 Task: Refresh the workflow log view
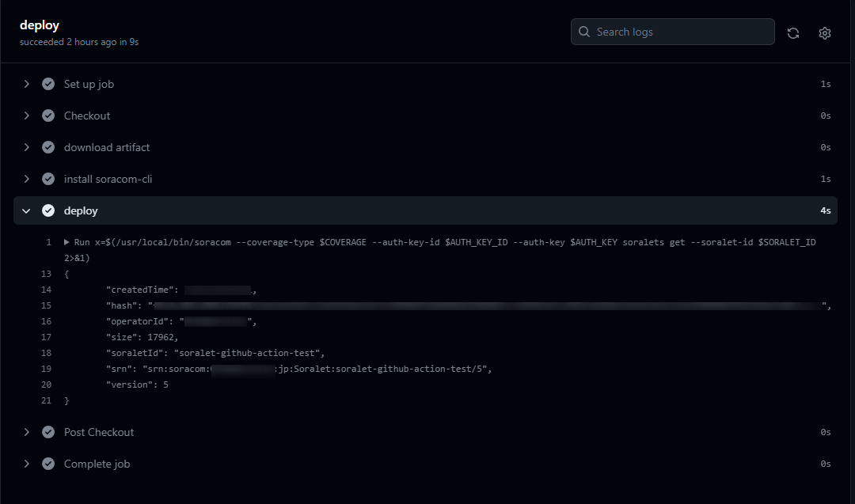click(792, 32)
